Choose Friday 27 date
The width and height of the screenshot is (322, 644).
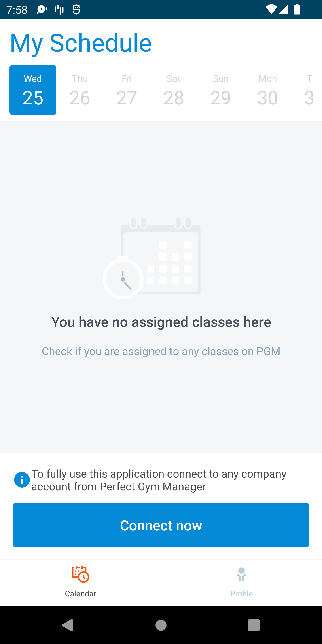[x=127, y=90]
